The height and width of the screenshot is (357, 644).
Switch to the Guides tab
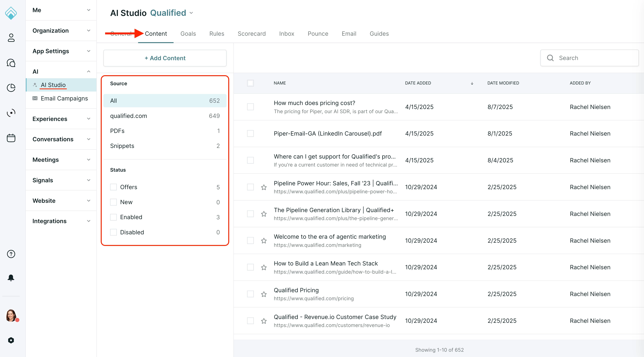[379, 34]
